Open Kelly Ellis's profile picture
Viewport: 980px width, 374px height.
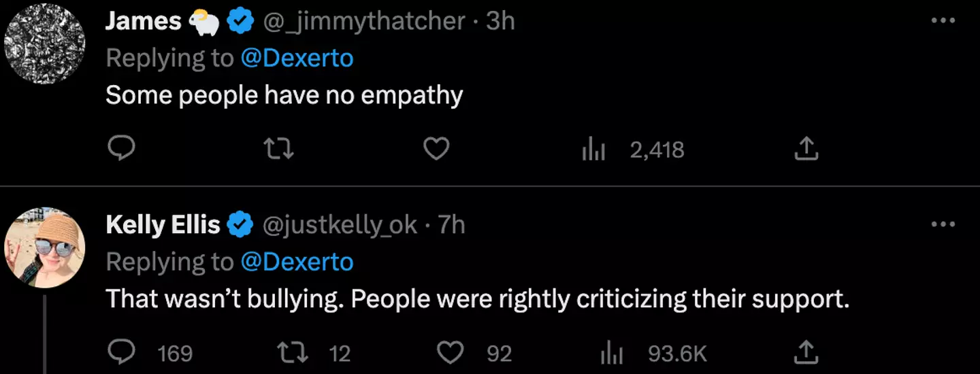click(44, 248)
